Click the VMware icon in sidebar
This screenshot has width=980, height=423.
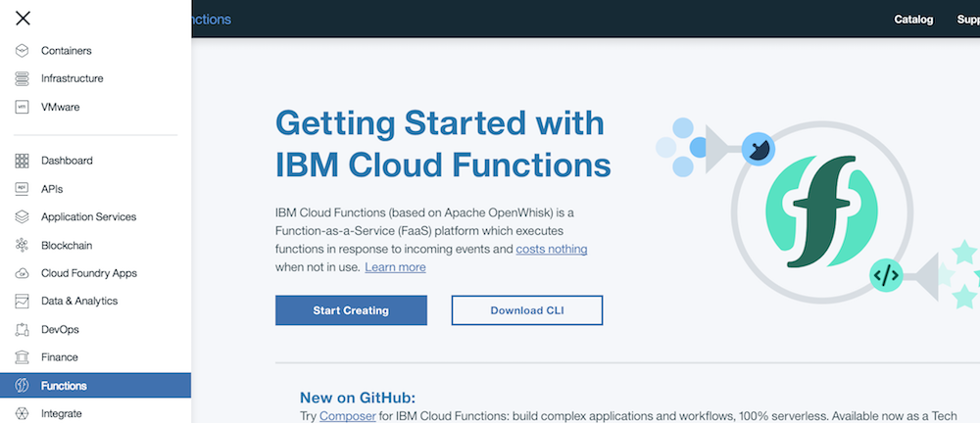[22, 107]
